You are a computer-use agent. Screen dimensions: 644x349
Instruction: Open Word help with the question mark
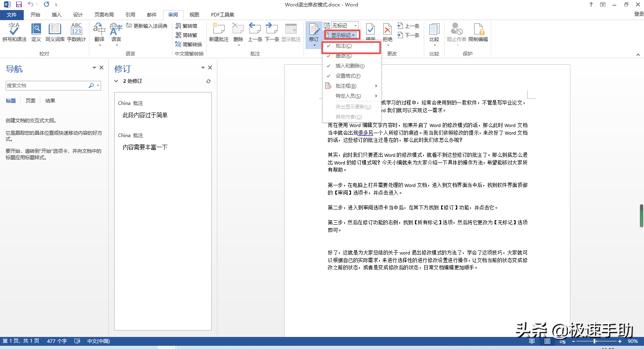pyautogui.click(x=591, y=4)
